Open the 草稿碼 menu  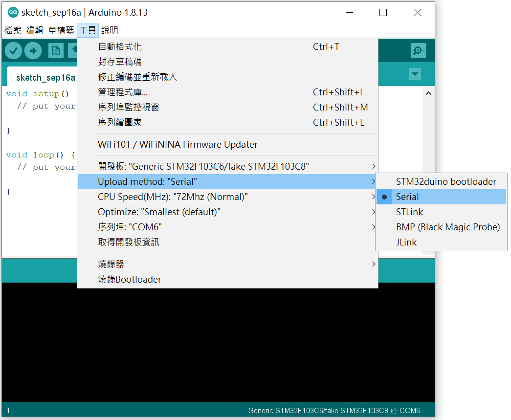61,30
